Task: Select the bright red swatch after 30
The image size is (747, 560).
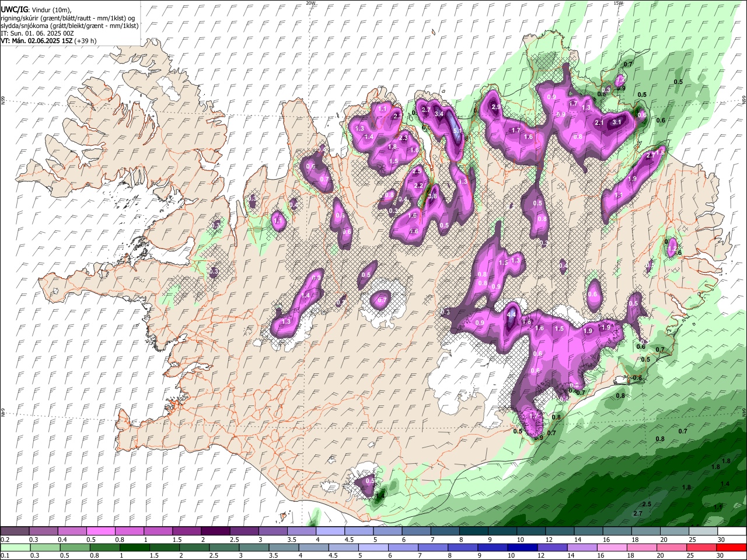Action: [732, 548]
